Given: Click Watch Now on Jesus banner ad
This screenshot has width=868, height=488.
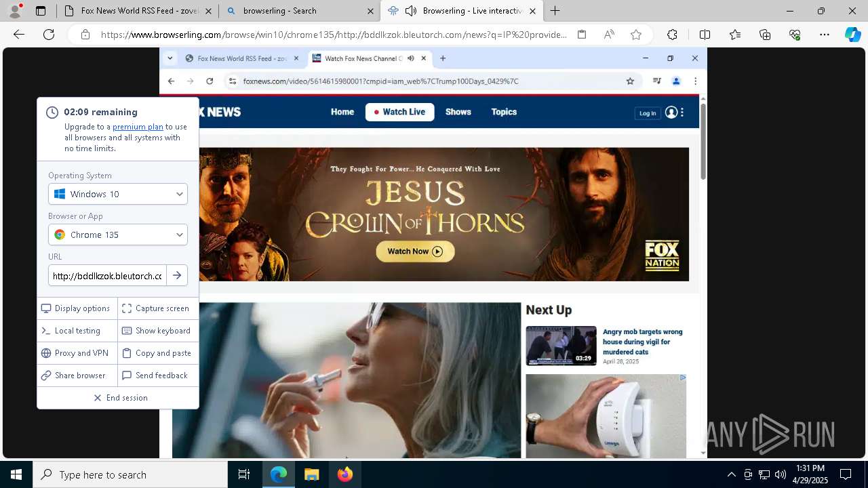Looking at the screenshot, I should click(415, 251).
